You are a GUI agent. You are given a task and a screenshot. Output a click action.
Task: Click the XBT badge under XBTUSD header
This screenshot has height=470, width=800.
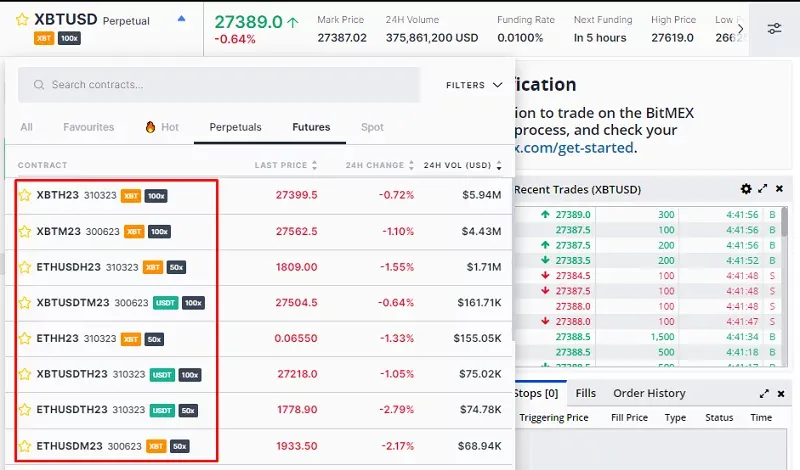(44, 38)
